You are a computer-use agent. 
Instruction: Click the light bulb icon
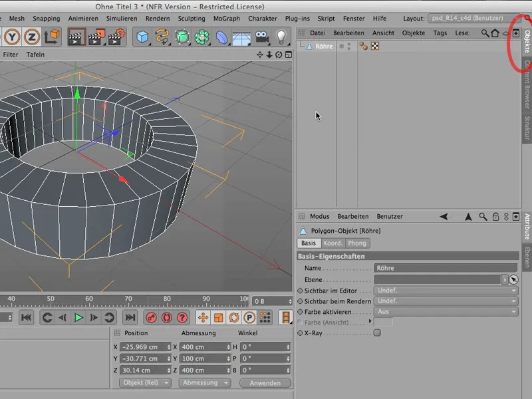pyautogui.click(x=282, y=37)
